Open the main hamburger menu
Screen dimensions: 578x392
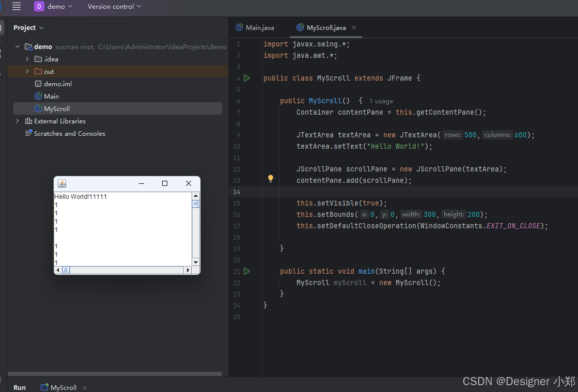(16, 6)
